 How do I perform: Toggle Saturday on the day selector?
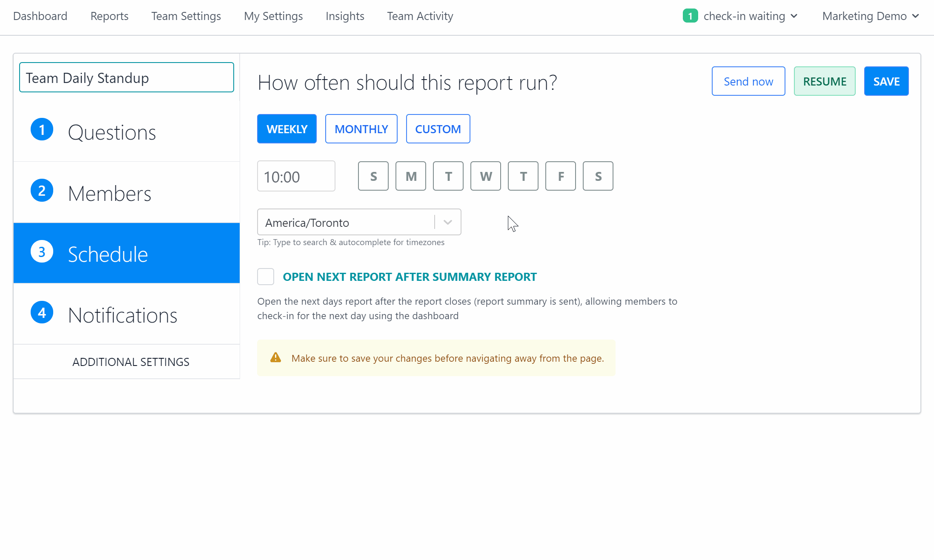pyautogui.click(x=598, y=176)
